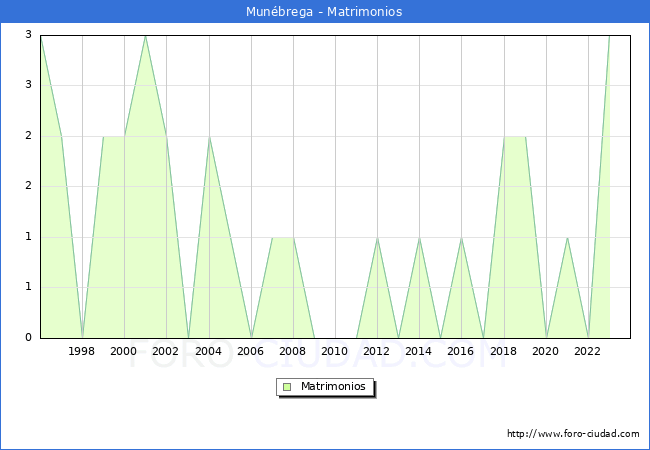Click the 2022 x-axis label

(x=587, y=351)
